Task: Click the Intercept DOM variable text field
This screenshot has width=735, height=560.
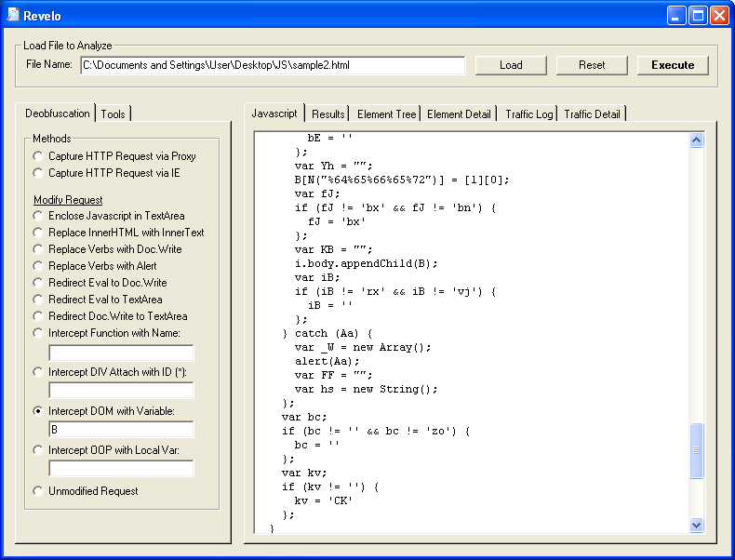Action: pyautogui.click(x=121, y=429)
